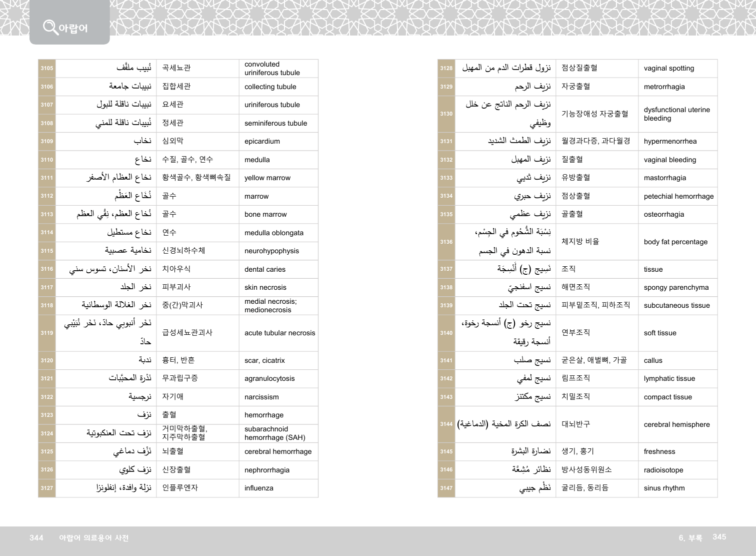Click the magnifying glass icon beside 아랍어

tap(50, 27)
